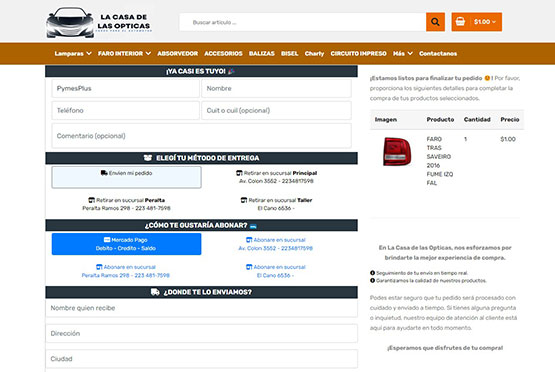Open the BISEL menu item

[x=290, y=53]
